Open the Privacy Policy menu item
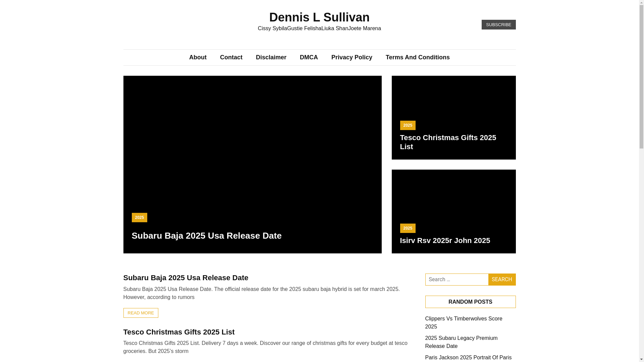The height and width of the screenshot is (362, 644). point(352,57)
